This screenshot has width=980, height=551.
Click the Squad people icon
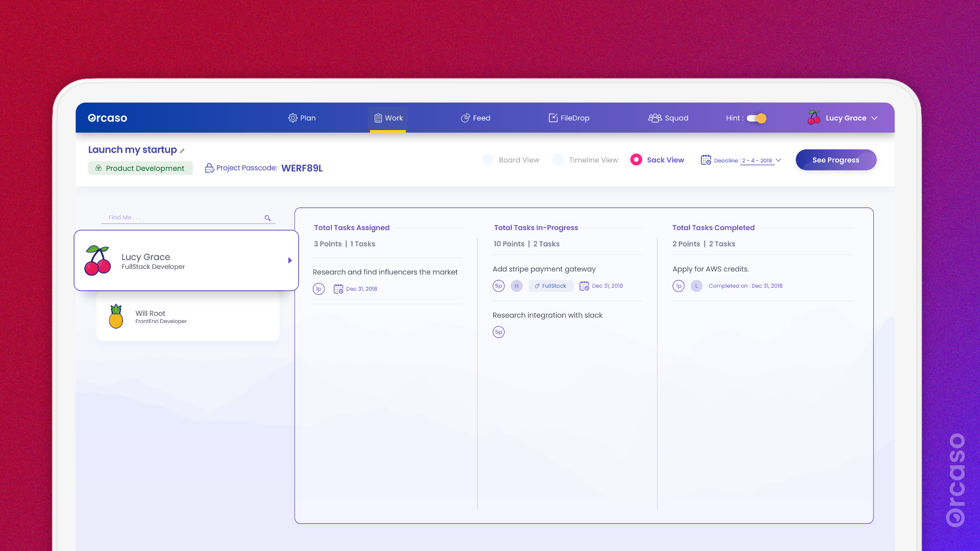[655, 118]
